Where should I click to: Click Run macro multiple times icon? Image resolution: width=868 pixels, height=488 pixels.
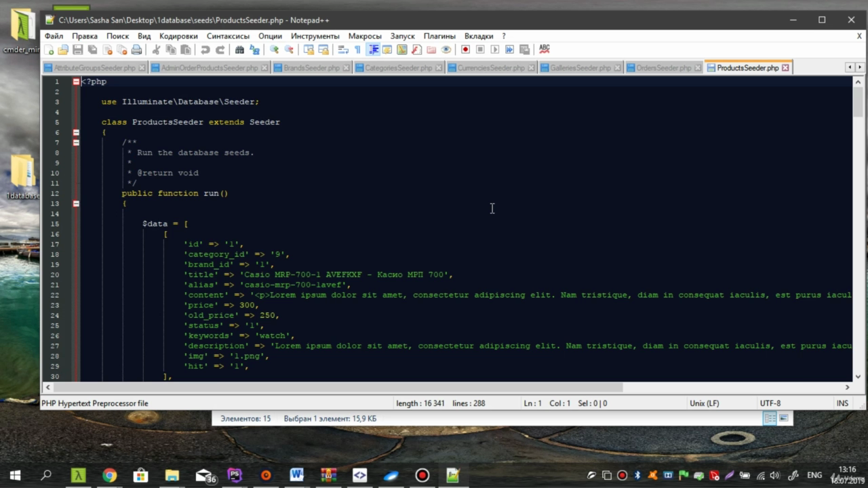(510, 49)
